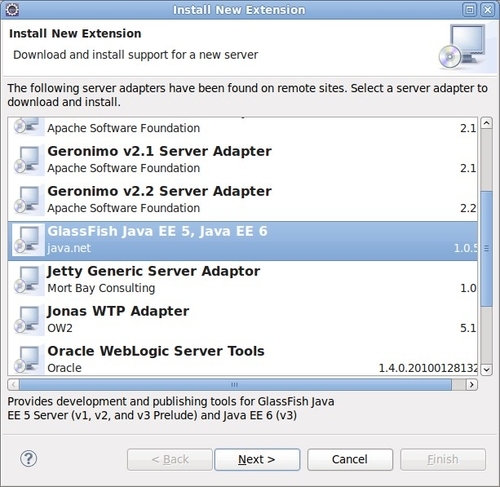Click version 1.4.0.20100128132 value

428,368
